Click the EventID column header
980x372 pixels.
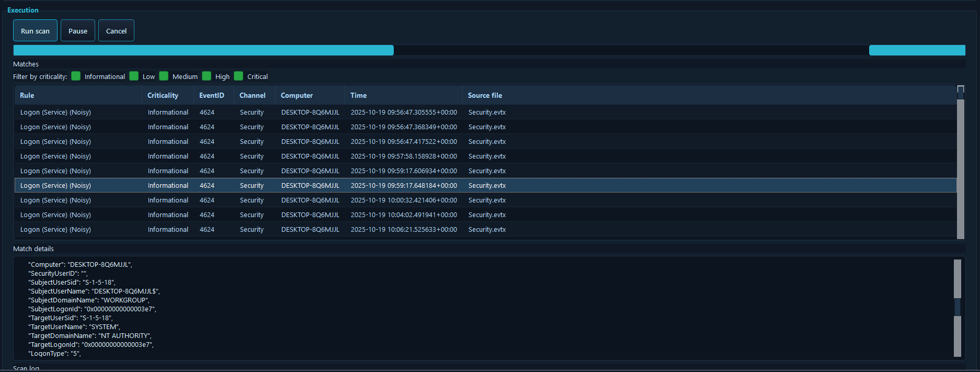[x=211, y=95]
